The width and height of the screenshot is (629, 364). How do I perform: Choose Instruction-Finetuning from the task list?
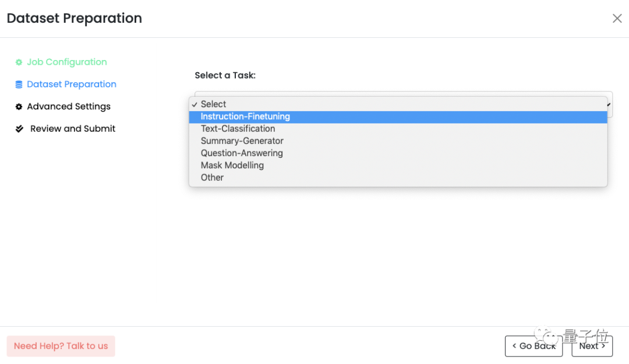(x=245, y=116)
